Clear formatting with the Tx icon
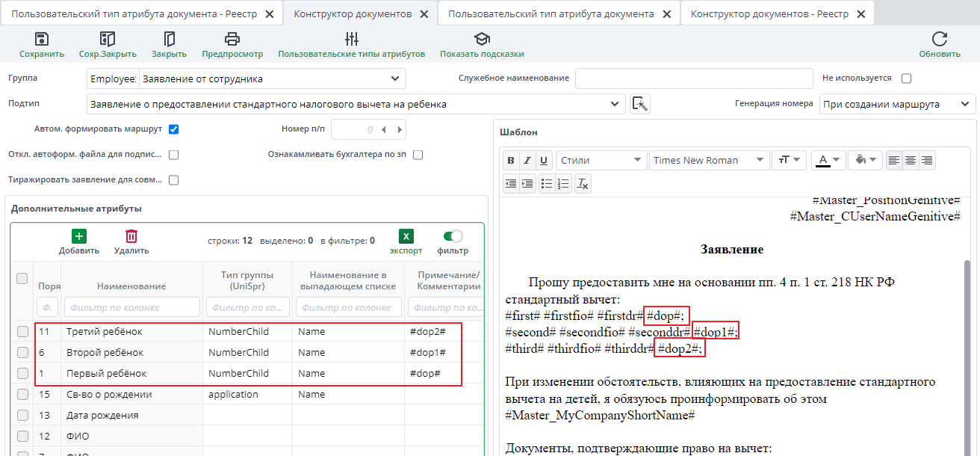Image resolution: width=980 pixels, height=456 pixels. 583,183
